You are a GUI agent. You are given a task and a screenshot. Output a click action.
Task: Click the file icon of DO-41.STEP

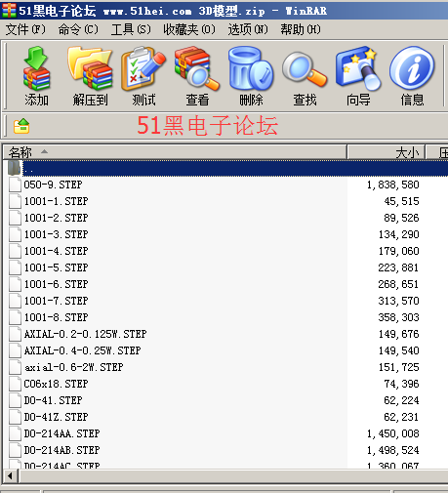point(15,400)
